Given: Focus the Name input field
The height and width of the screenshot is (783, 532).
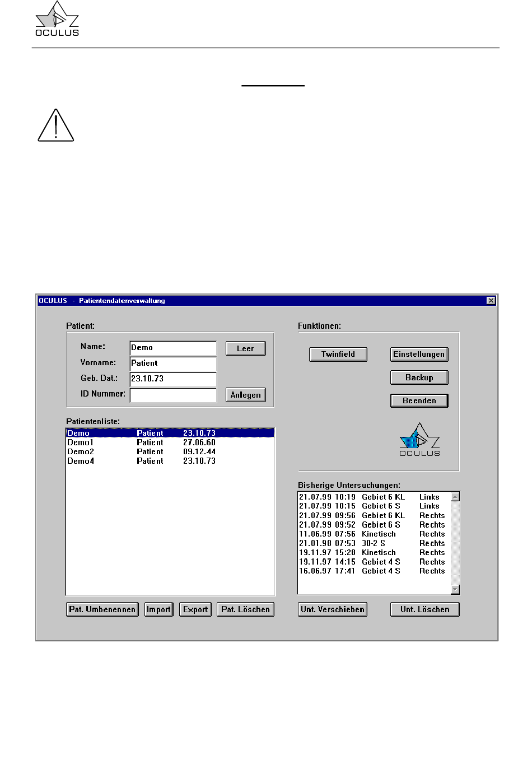Looking at the screenshot, I should [x=173, y=348].
